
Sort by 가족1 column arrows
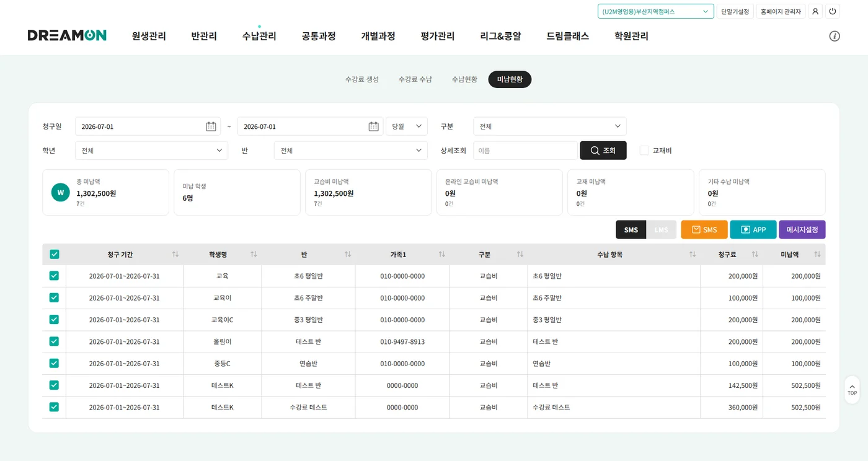(442, 255)
